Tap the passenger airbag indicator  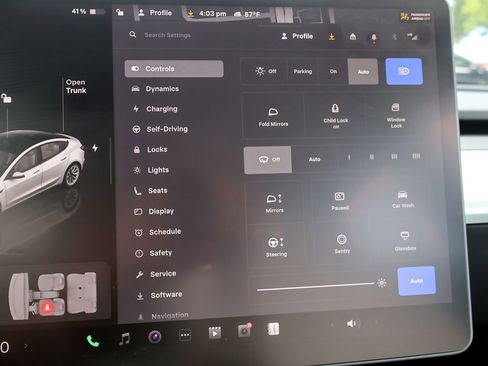[x=415, y=16]
